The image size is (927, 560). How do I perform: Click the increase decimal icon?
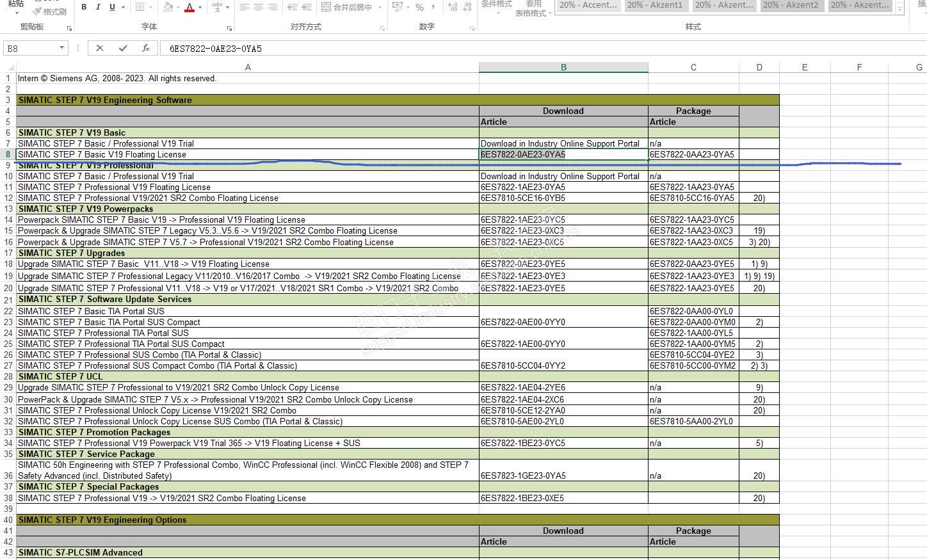[x=453, y=7]
